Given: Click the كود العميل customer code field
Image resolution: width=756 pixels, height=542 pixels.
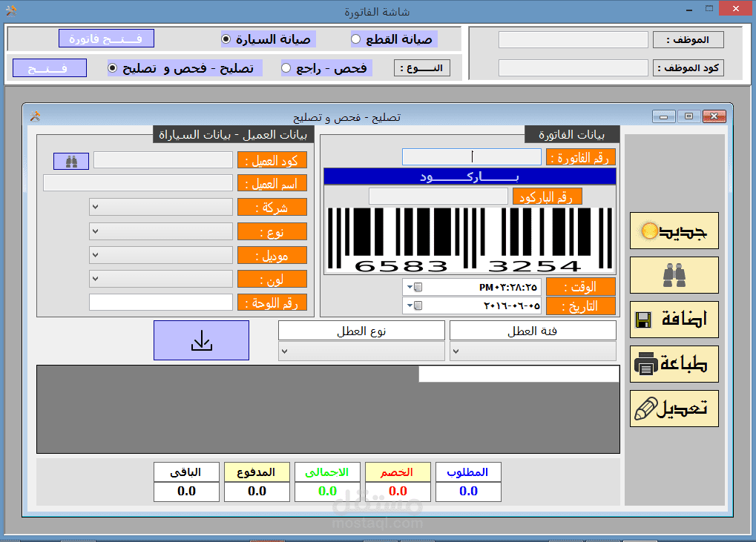Looking at the screenshot, I should pyautogui.click(x=163, y=160).
